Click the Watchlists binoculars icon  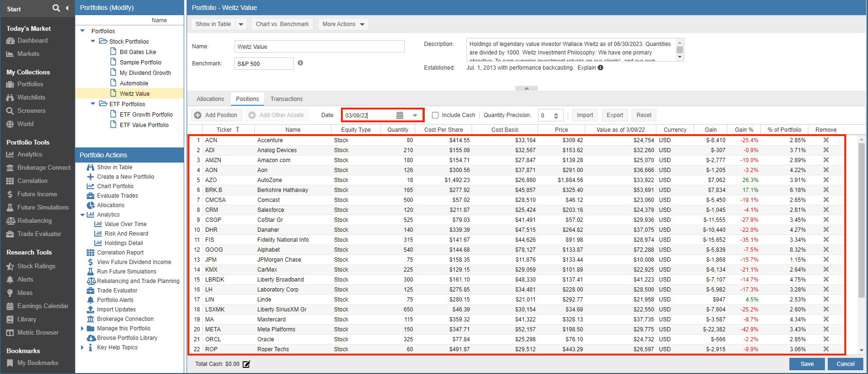click(x=10, y=98)
